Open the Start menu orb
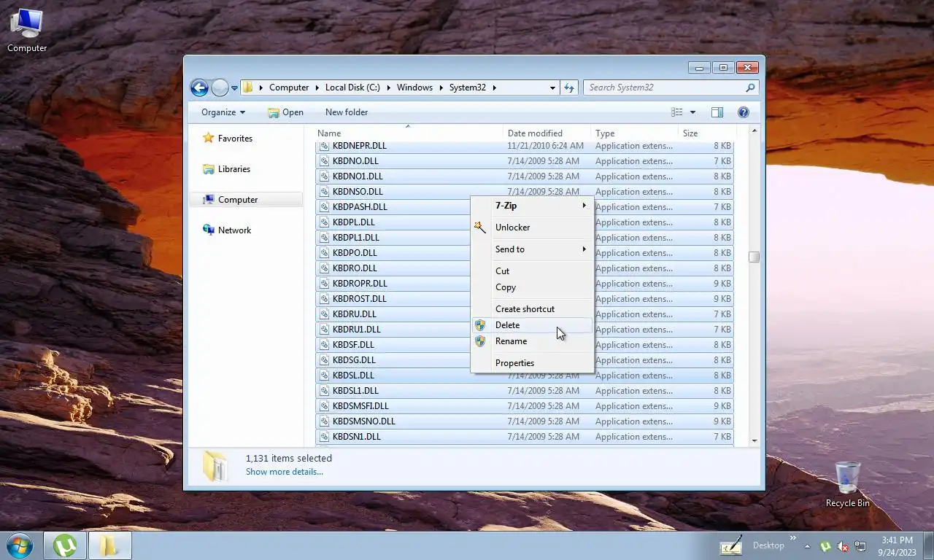934x560 pixels. pos(20,545)
